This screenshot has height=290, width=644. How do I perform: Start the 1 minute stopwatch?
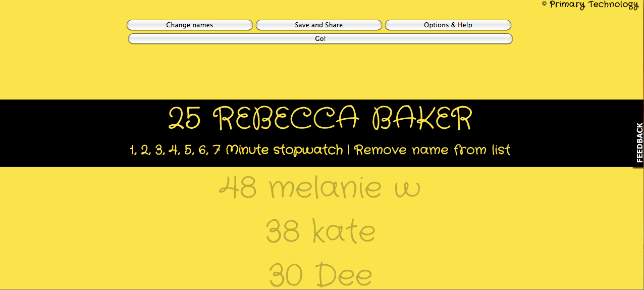[x=133, y=151]
